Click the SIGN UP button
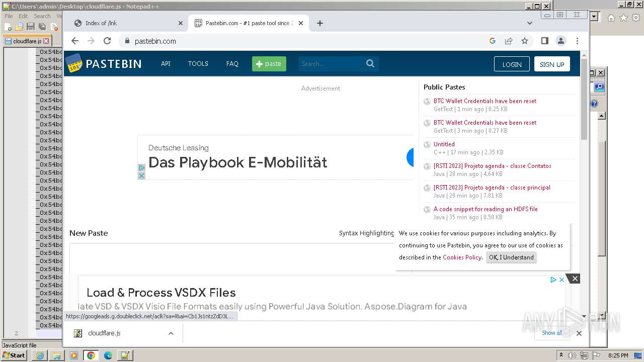This screenshot has width=644, height=362. [552, 64]
